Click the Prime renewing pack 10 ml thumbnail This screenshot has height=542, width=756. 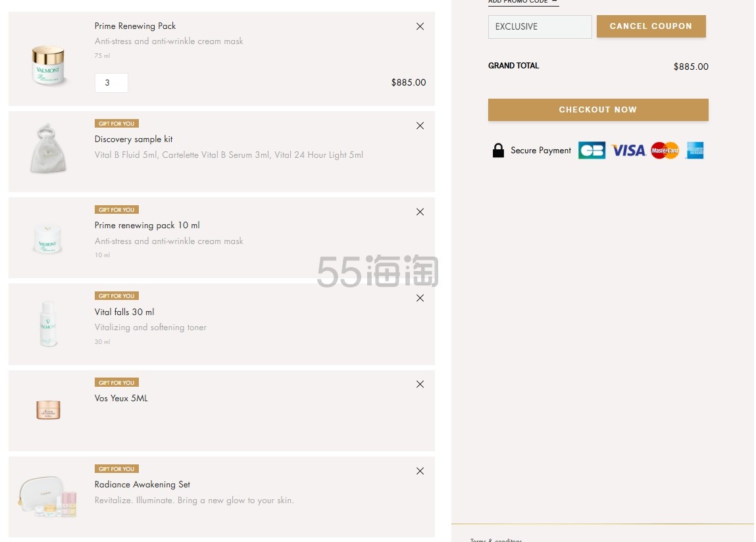point(48,239)
